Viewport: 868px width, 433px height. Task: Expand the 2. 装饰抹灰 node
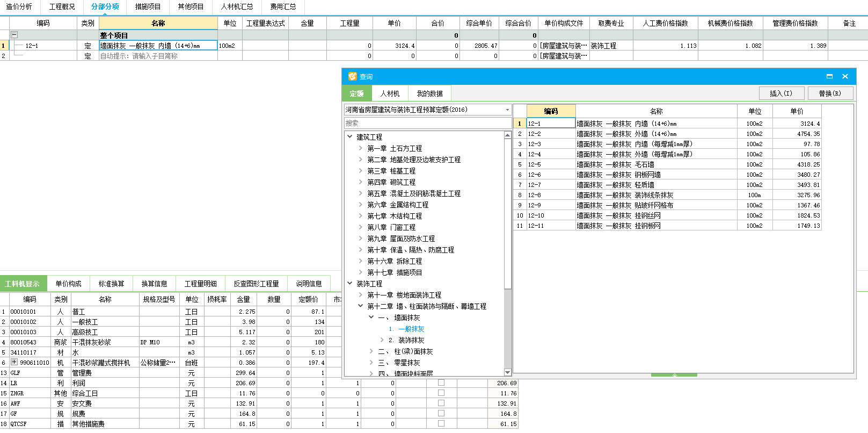tap(382, 340)
